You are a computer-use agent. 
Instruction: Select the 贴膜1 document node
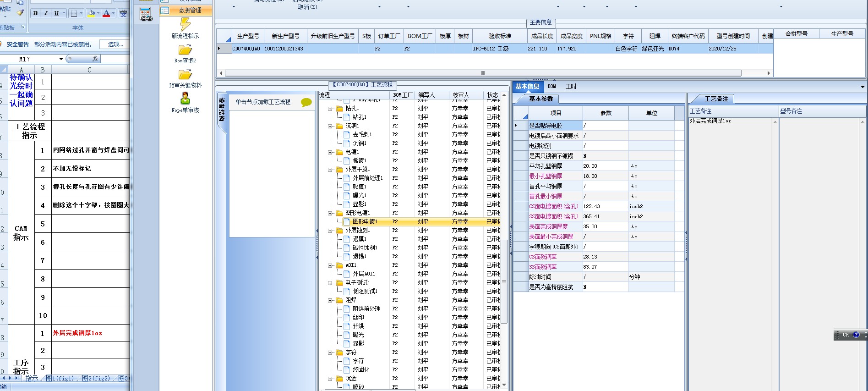359,187
